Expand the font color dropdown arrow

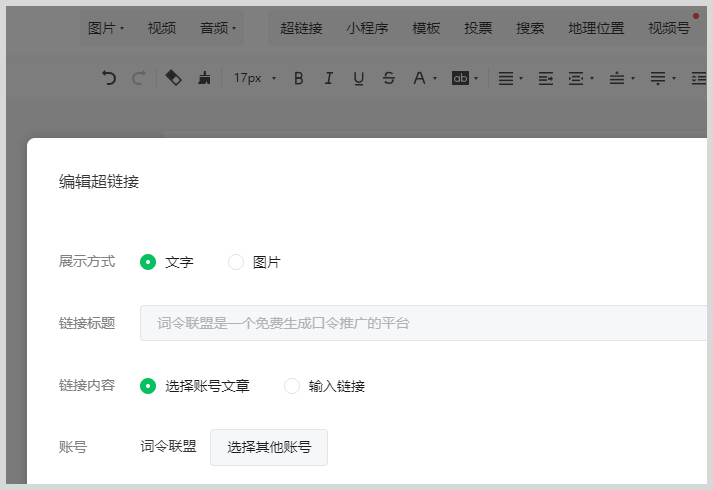click(435, 79)
